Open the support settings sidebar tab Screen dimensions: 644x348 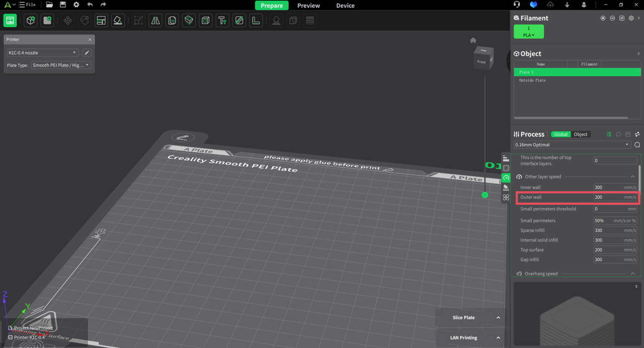506,188
